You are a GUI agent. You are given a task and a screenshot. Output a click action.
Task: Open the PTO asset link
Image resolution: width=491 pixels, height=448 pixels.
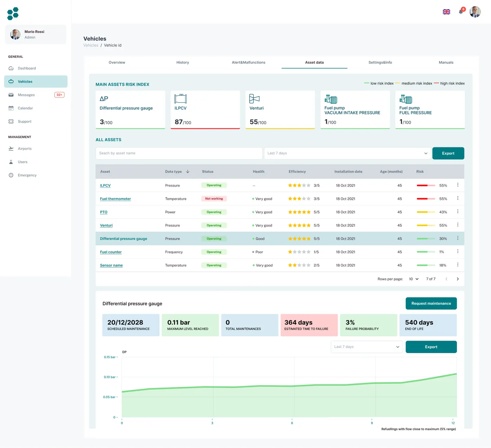104,212
